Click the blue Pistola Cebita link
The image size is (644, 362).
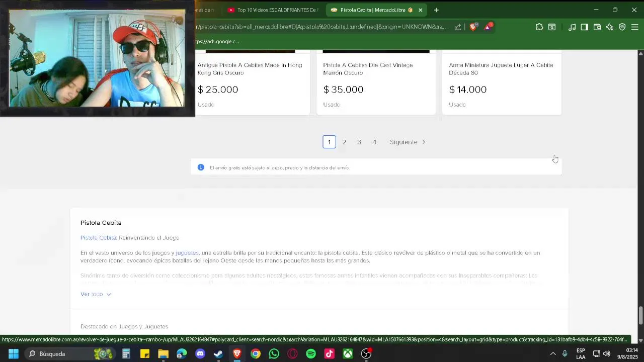click(x=98, y=238)
